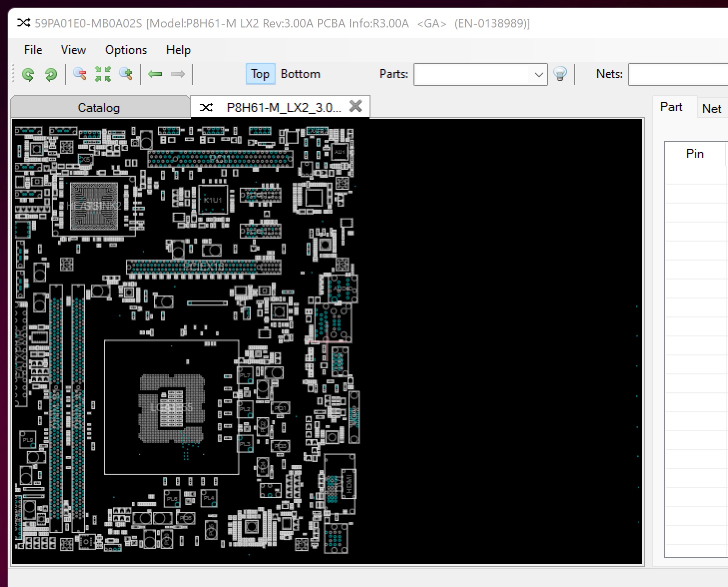Viewport: 728px width, 587px height.
Task: Expand the Parts dropdown list
Action: pos(539,74)
